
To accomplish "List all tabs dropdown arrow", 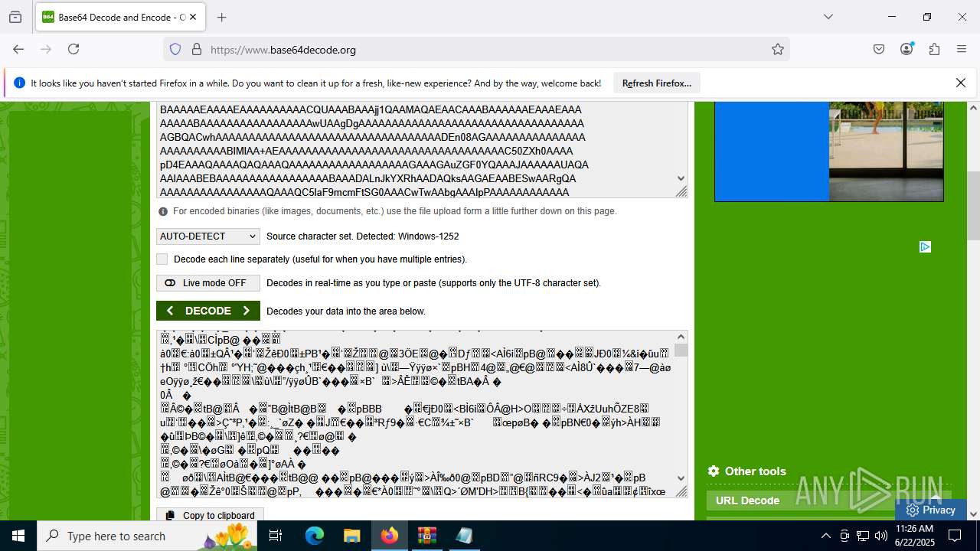I will 828,17.
